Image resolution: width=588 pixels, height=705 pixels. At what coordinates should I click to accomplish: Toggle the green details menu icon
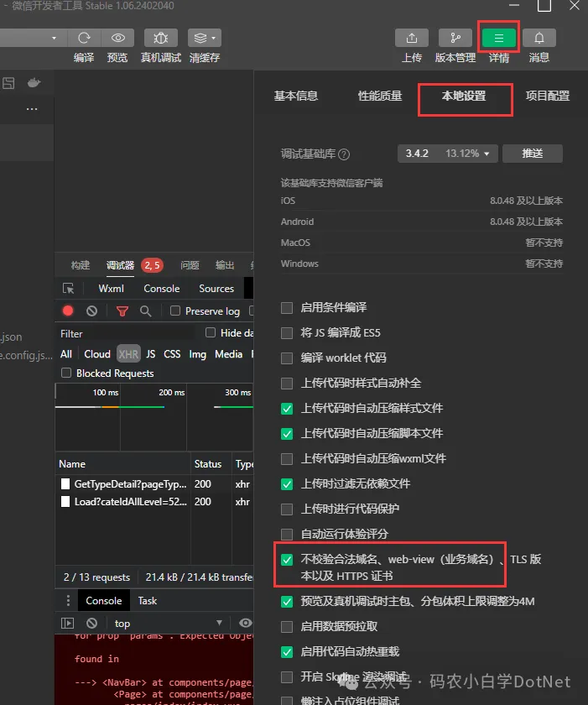click(498, 39)
